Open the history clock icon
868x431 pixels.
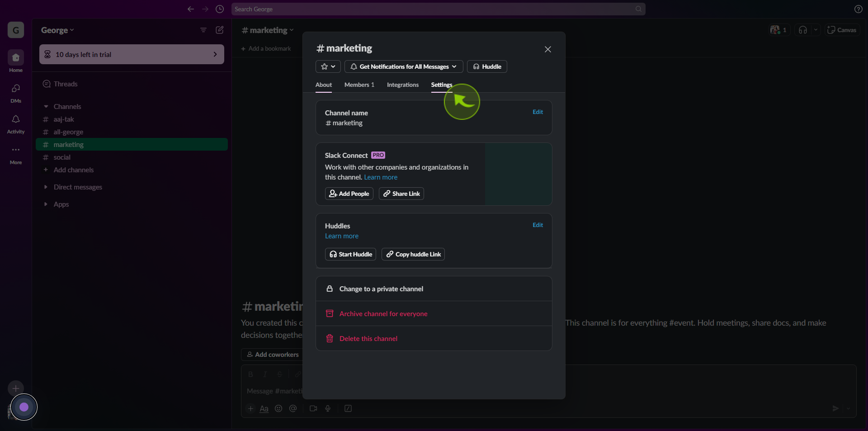pyautogui.click(x=220, y=9)
